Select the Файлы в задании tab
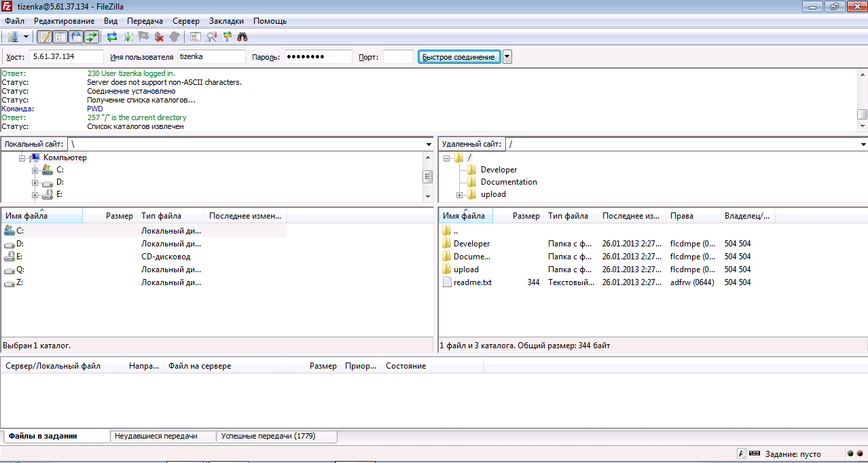The height and width of the screenshot is (463, 868). [56, 436]
